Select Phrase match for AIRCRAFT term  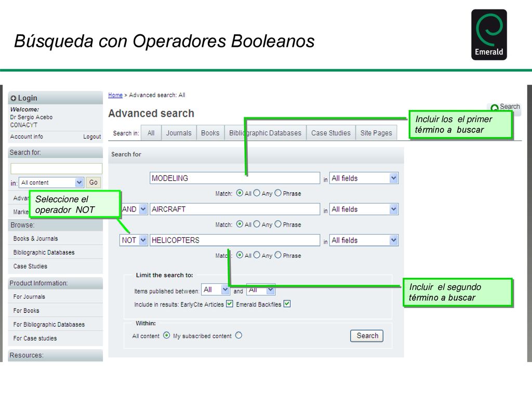point(278,224)
